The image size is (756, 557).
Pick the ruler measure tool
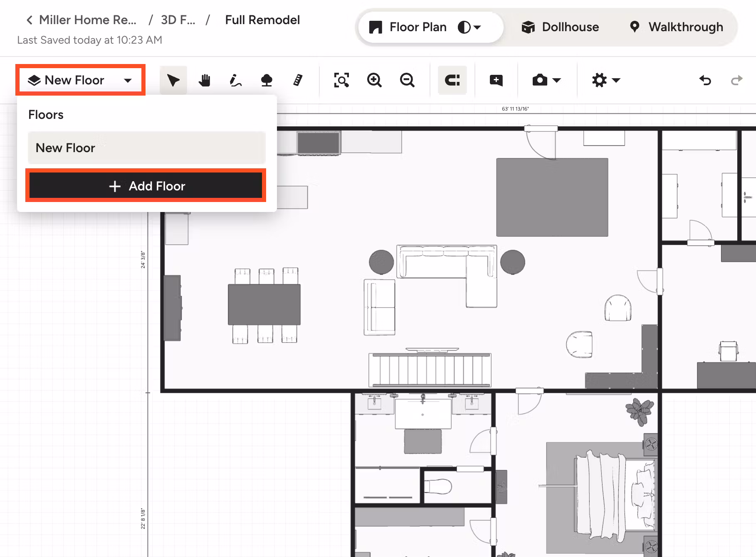tap(298, 80)
